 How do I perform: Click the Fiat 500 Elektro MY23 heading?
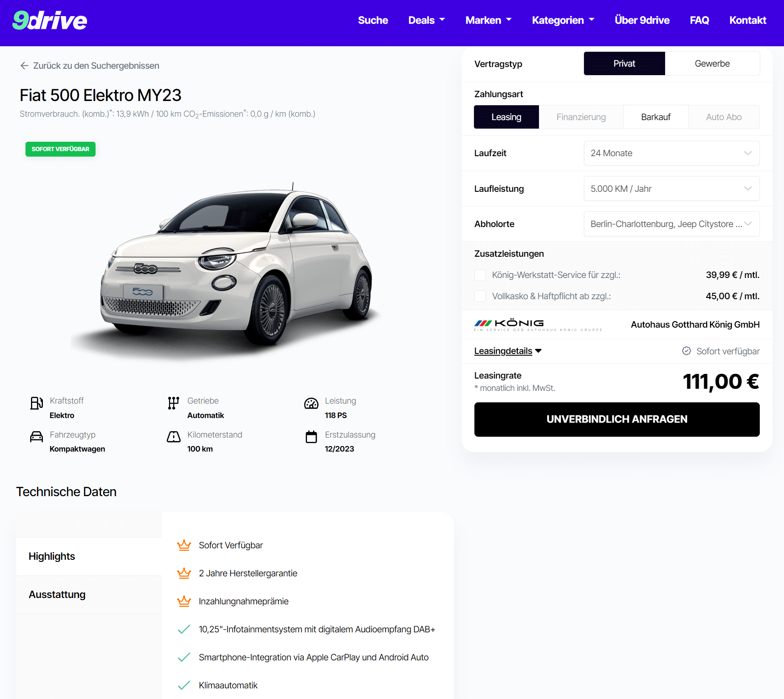coord(100,95)
